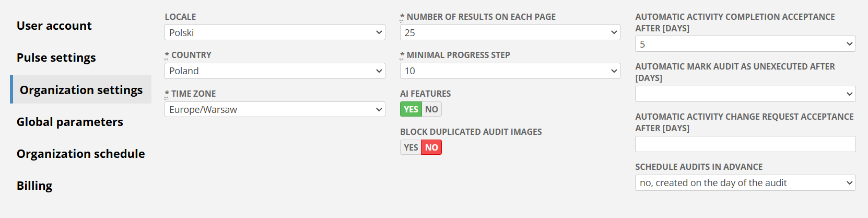Select Organization settings in sidebar

tap(81, 90)
